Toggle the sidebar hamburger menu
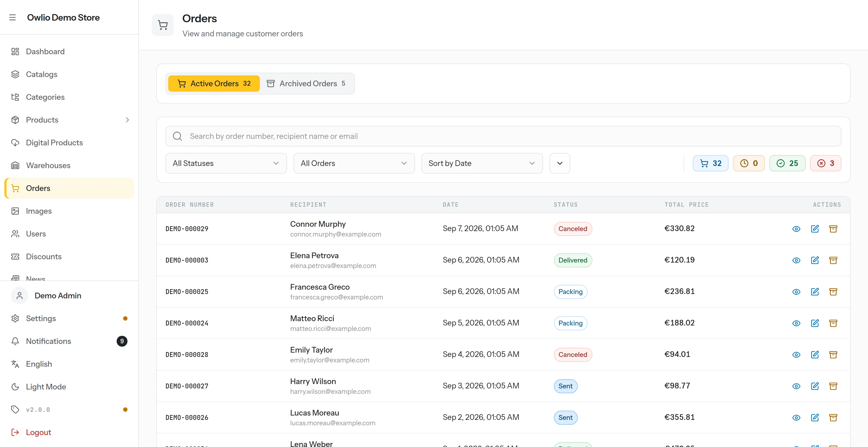868x447 pixels. [12, 18]
